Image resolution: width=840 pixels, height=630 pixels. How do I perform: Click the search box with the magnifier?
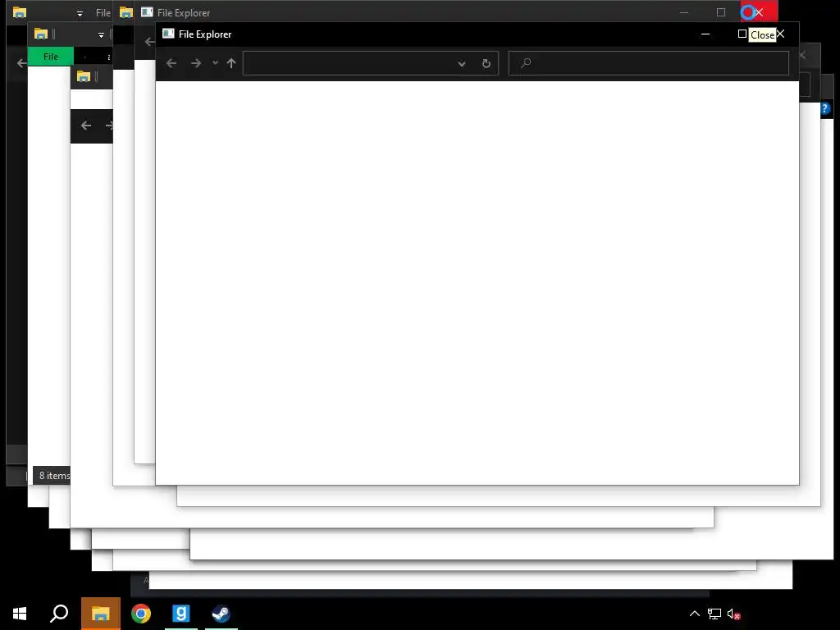coord(649,63)
